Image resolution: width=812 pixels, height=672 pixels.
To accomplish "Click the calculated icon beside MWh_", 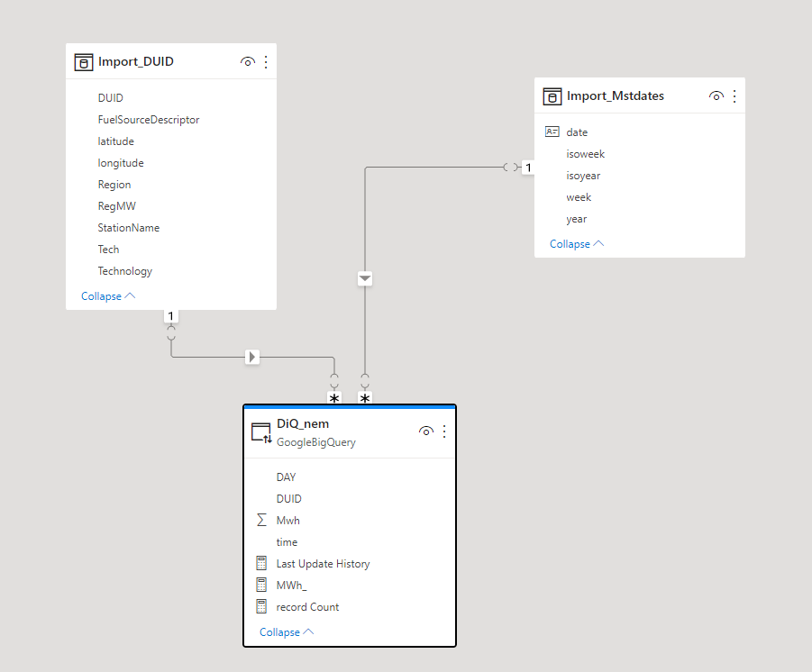I will pyautogui.click(x=261, y=585).
